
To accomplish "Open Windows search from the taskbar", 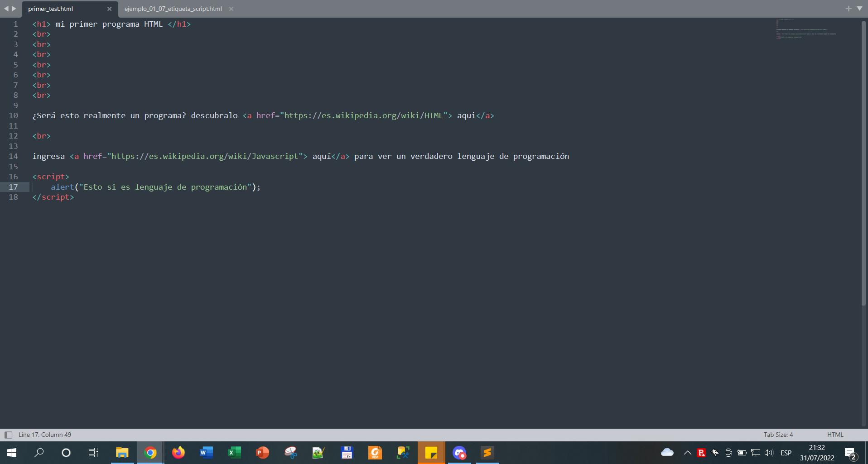I will click(x=39, y=453).
